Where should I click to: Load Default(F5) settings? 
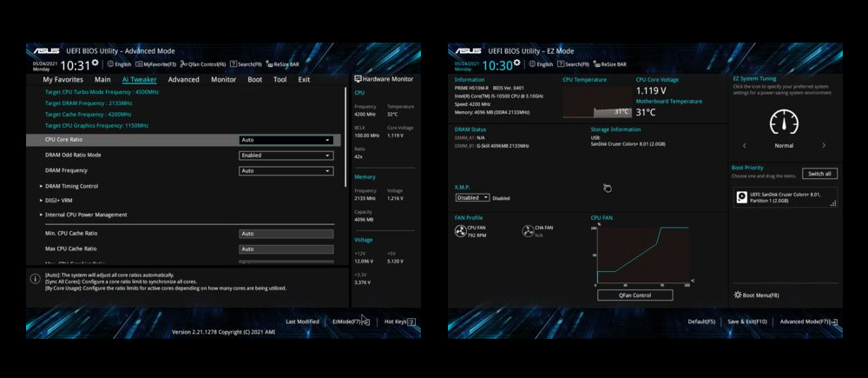point(701,322)
